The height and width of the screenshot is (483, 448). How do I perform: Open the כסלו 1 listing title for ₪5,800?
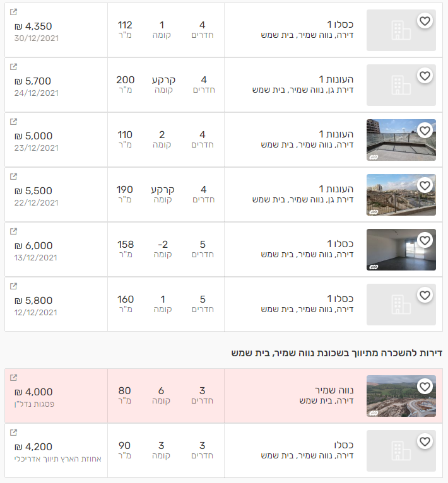point(339,299)
